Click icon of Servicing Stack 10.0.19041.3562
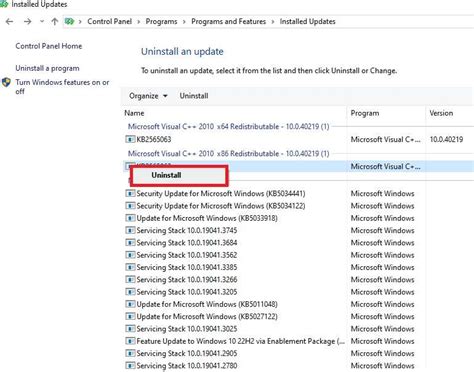This screenshot has width=474, height=372. click(x=130, y=255)
